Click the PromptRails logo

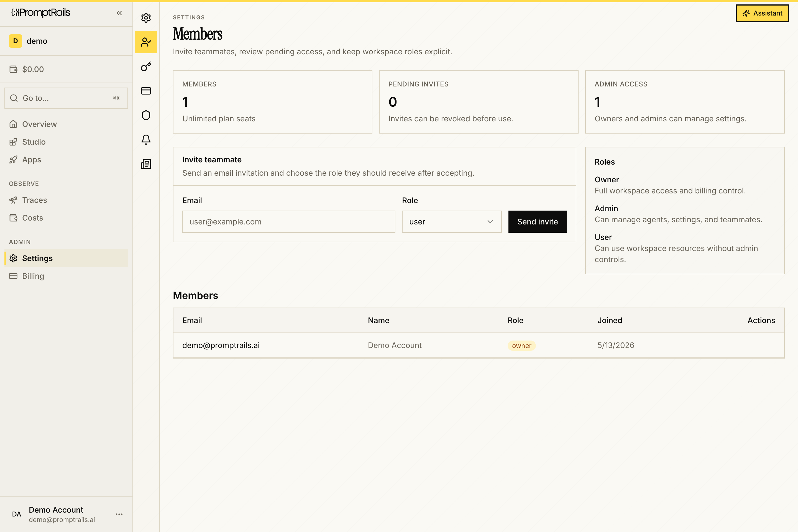tap(41, 12)
